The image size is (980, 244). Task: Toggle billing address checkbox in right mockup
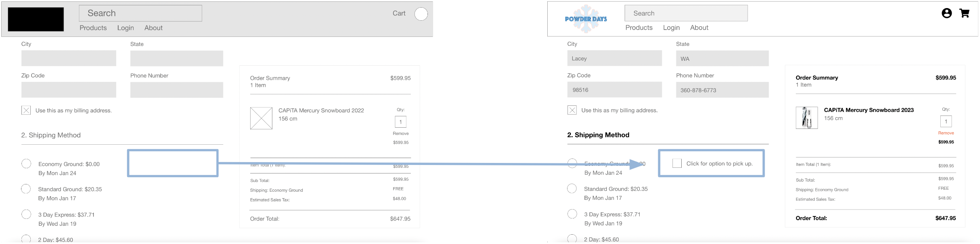click(x=572, y=110)
